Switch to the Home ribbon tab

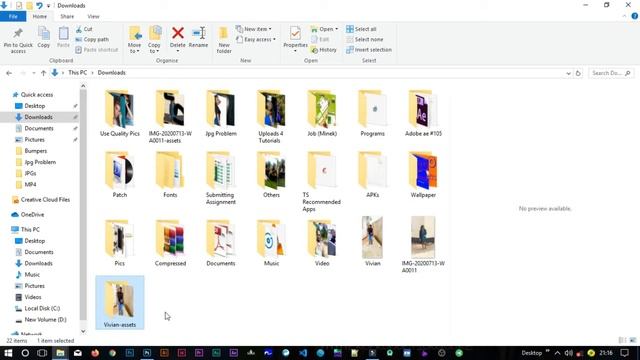(x=40, y=16)
